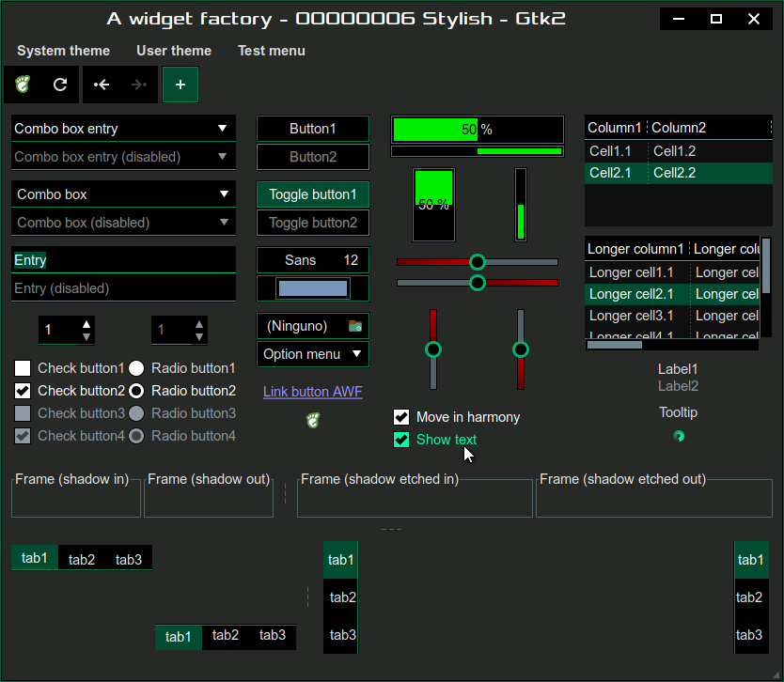Decrease the enabled spin button value

pyautogui.click(x=86, y=336)
